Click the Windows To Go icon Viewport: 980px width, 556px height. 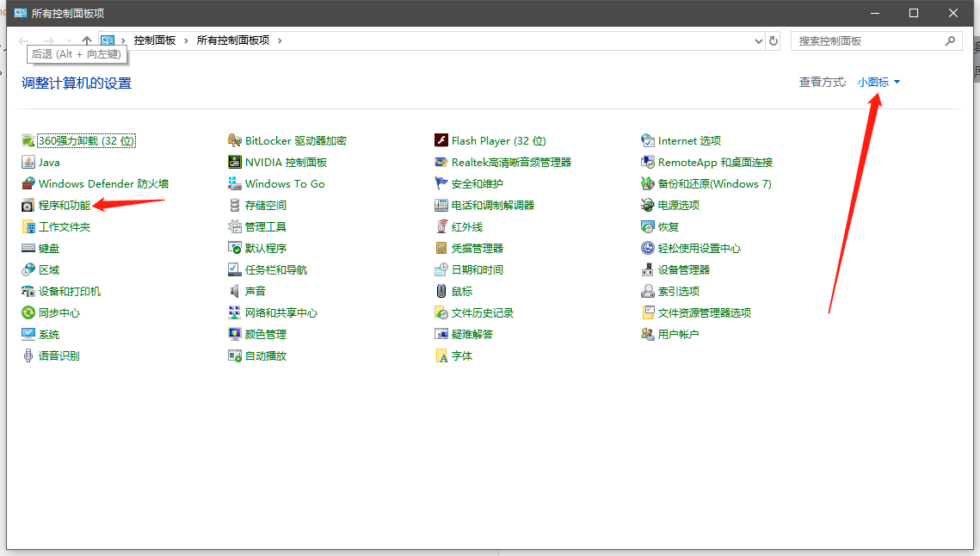pos(234,184)
